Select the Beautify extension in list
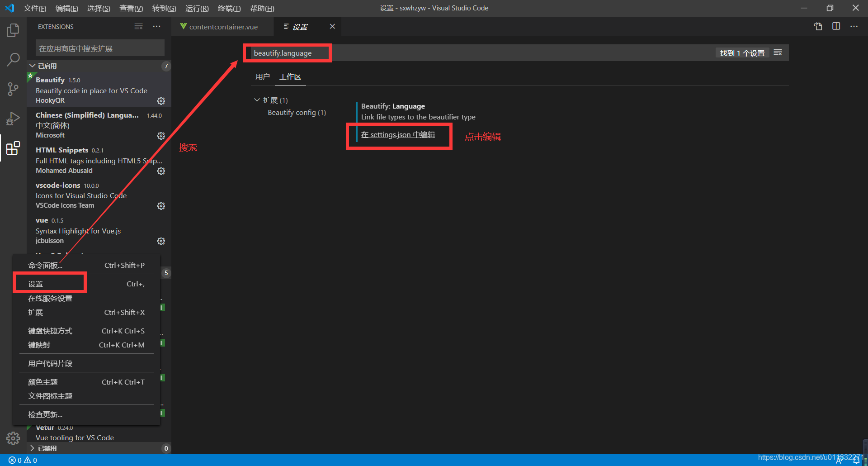 99,90
